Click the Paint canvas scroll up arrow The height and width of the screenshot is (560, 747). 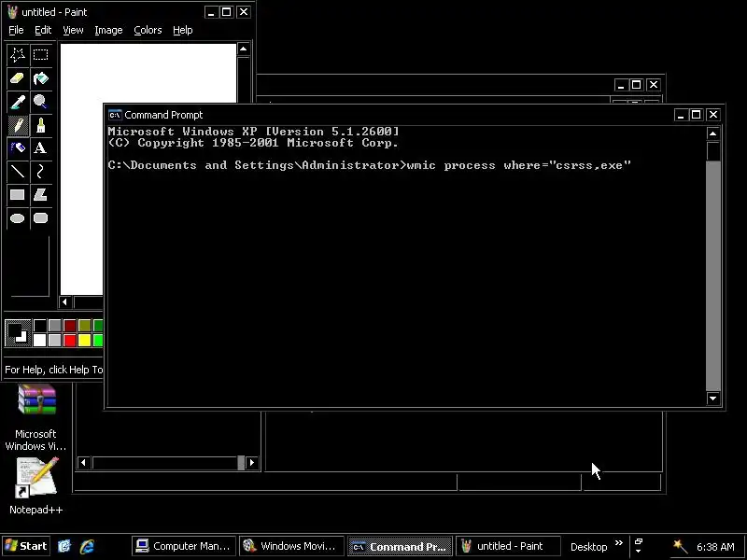(x=243, y=49)
